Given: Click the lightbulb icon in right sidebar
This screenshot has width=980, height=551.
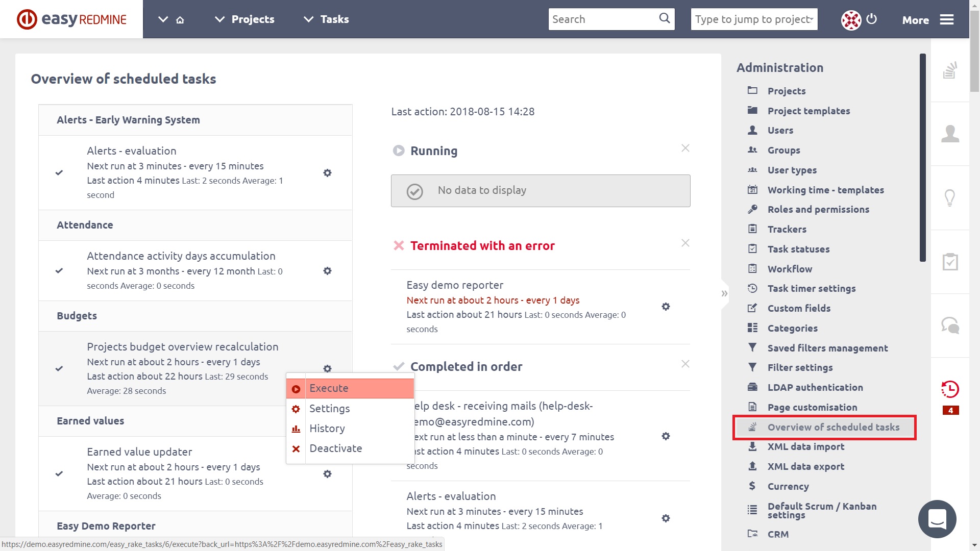Looking at the screenshot, I should [950, 197].
